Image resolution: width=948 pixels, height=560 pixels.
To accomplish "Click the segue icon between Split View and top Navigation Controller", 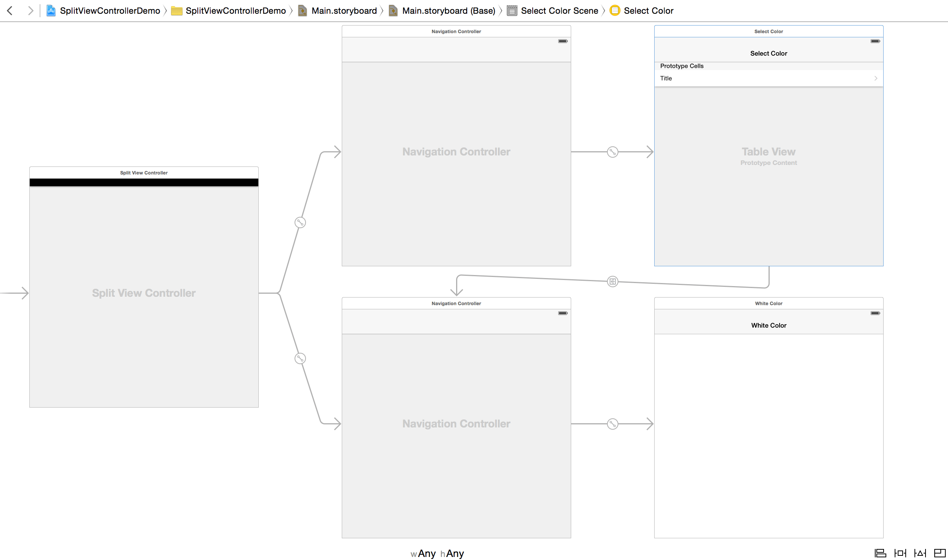I will [x=300, y=222].
